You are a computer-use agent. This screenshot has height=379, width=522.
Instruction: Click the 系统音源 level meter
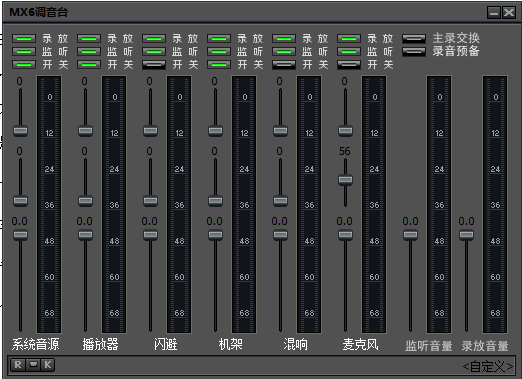tap(49, 204)
